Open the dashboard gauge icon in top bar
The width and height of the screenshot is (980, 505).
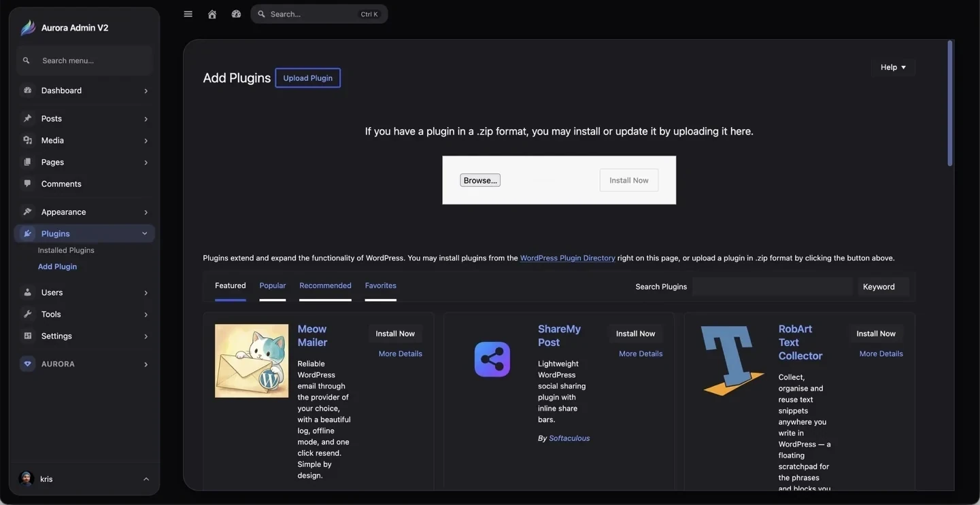click(236, 14)
